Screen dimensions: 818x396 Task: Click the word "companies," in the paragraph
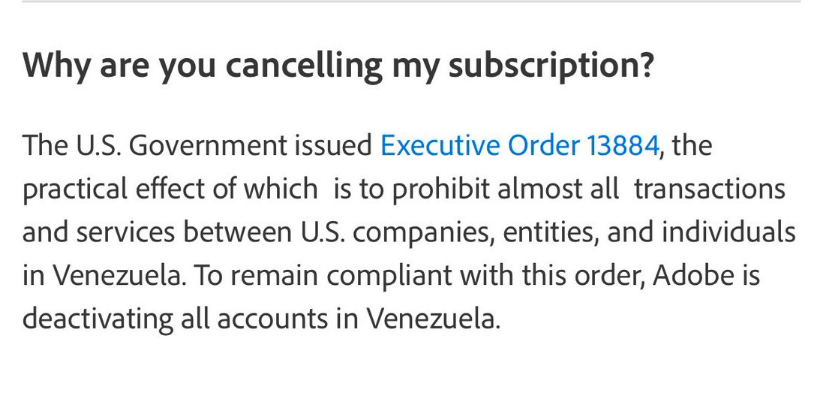click(424, 234)
